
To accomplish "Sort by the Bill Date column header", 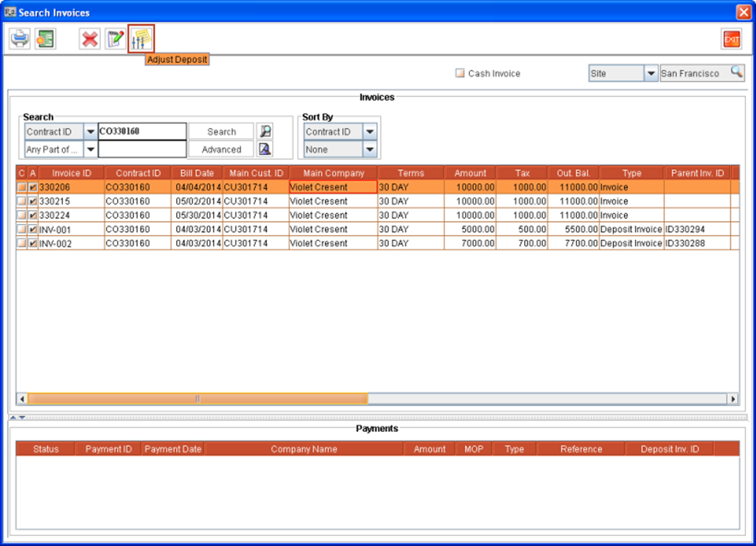I will 197,173.
